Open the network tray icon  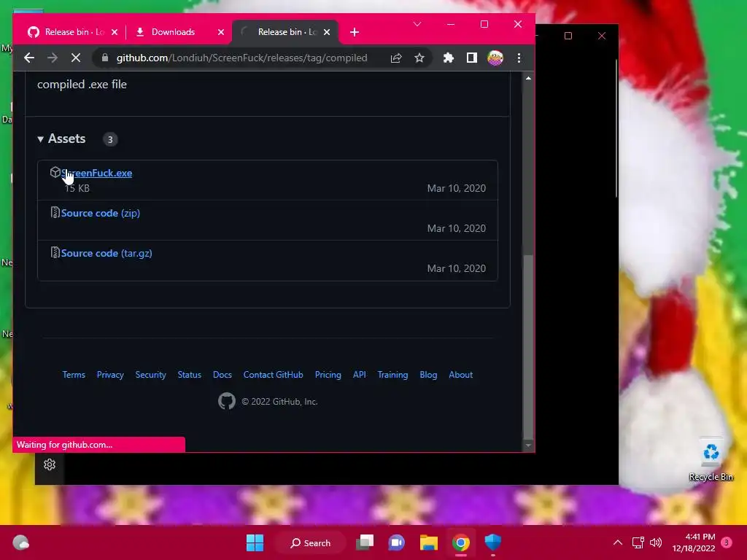638,542
